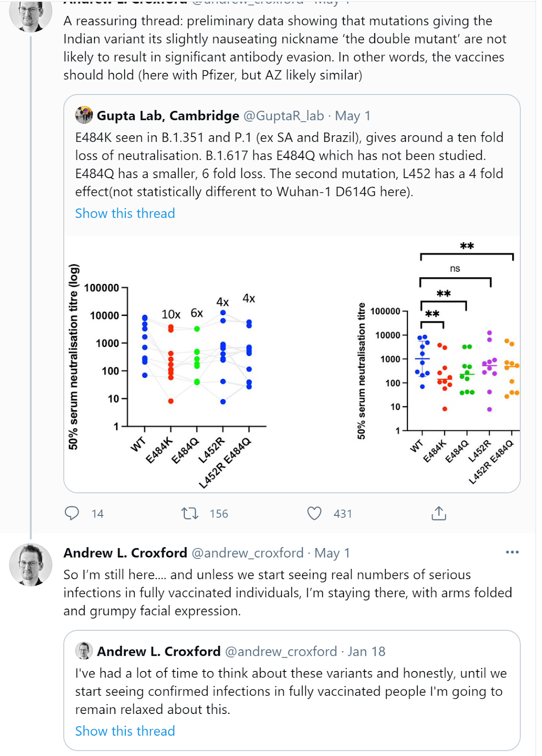Open "Show this thread" in Gupta Lab quote
This screenshot has width=542, height=756.
coord(125,213)
